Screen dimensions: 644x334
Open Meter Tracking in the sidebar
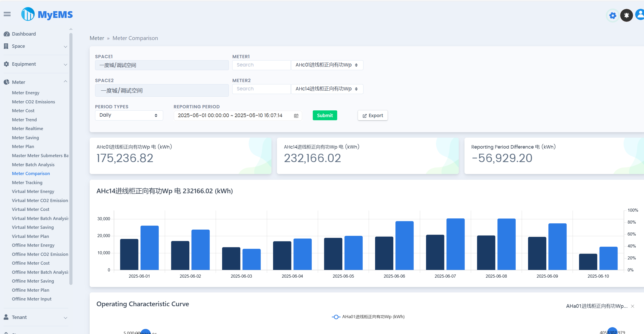pos(27,183)
